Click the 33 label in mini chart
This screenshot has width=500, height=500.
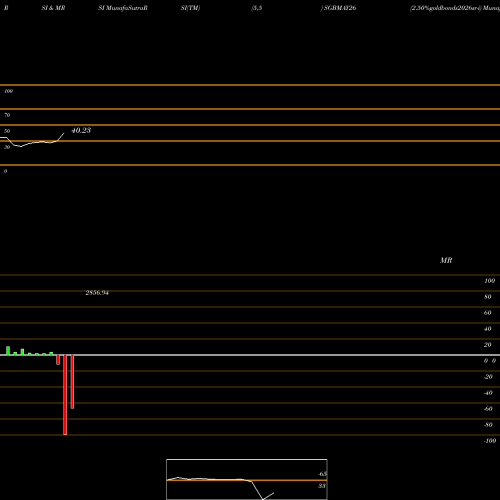tap(322, 486)
